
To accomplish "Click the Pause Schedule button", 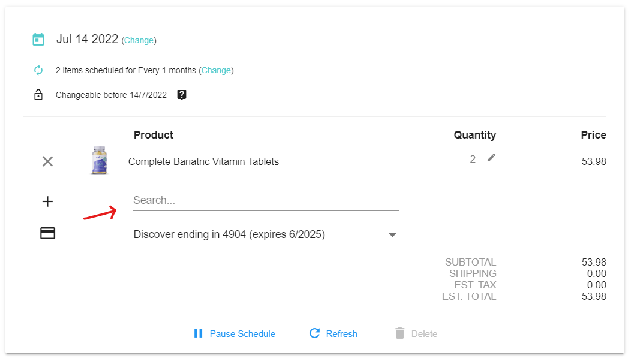I will pos(234,334).
